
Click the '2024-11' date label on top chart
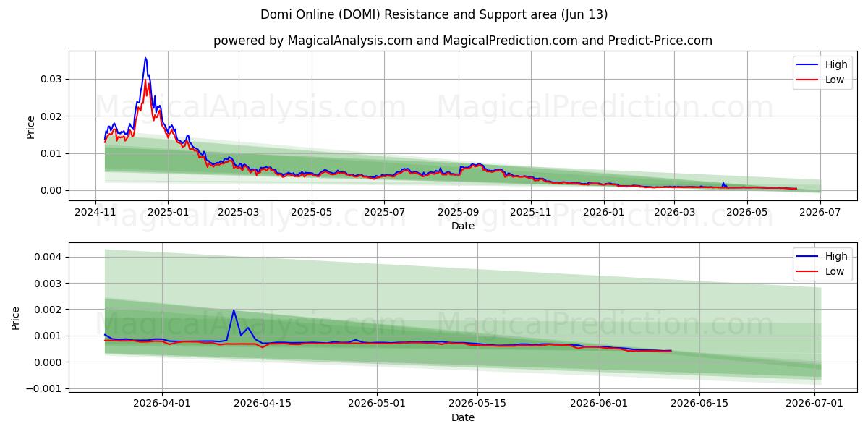(95, 212)
